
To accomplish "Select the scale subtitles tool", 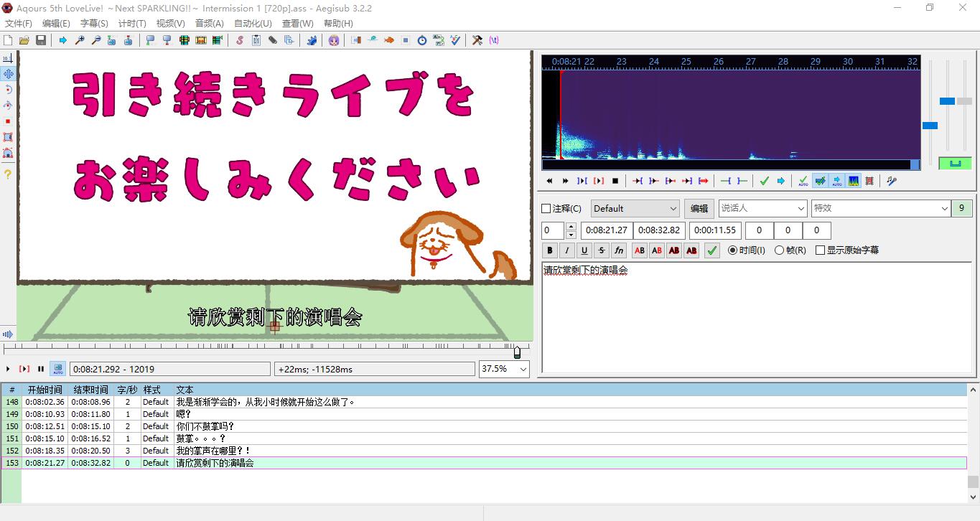I will (8, 121).
